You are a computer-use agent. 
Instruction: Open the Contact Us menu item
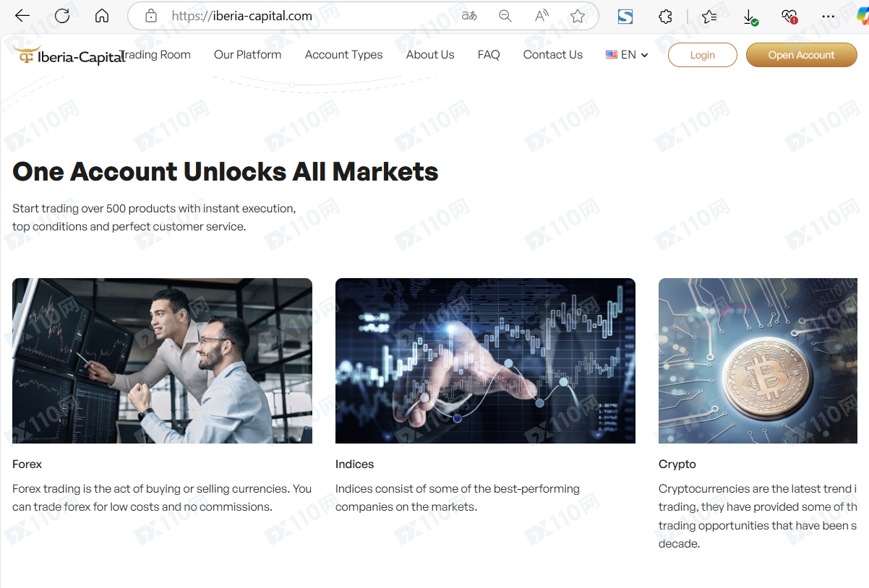tap(553, 54)
